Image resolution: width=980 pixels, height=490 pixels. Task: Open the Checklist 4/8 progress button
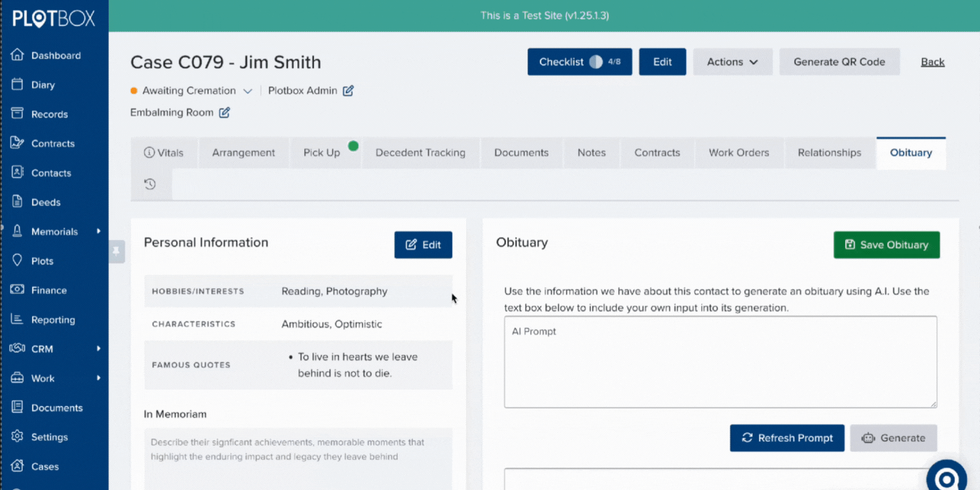579,62
